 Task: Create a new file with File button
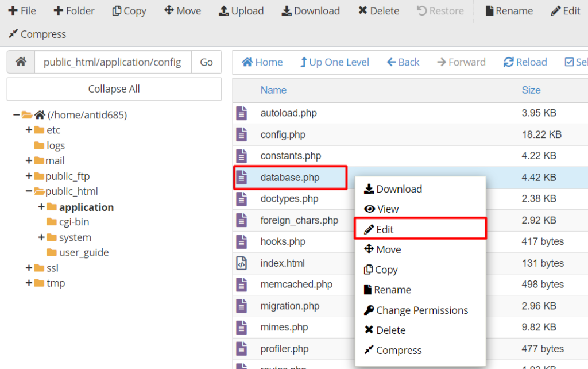tap(22, 11)
